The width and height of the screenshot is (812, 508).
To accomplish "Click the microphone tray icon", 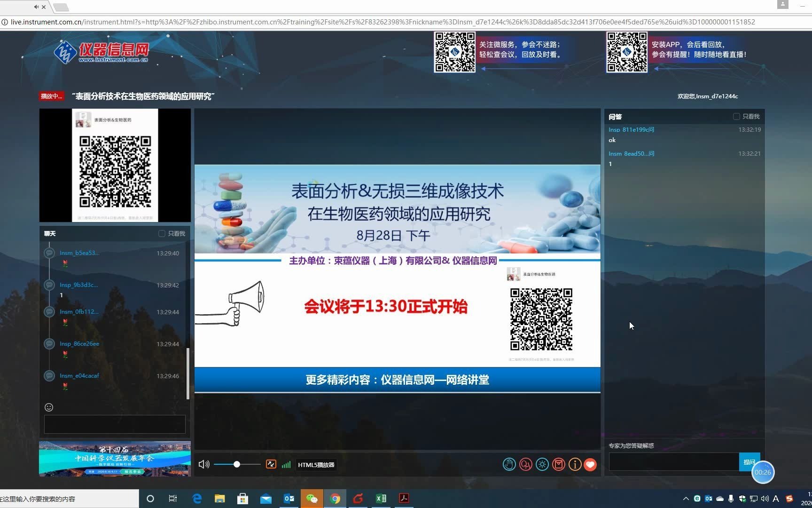I will coord(731,499).
